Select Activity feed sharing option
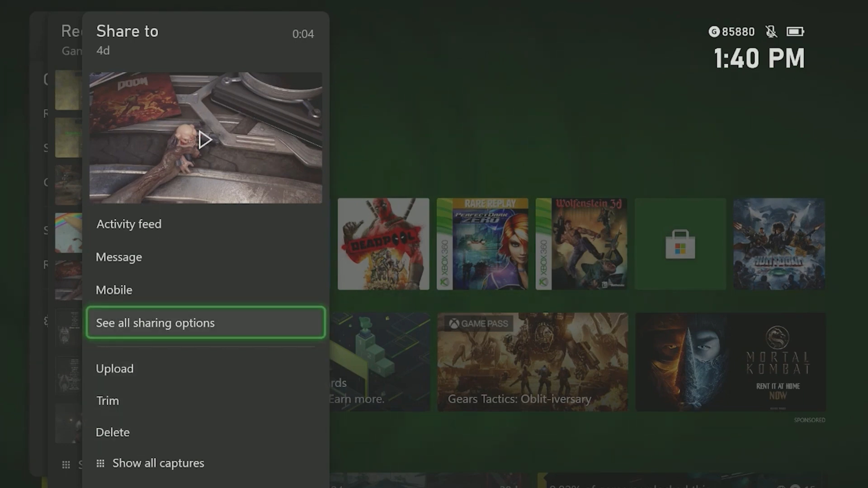 [x=128, y=224]
